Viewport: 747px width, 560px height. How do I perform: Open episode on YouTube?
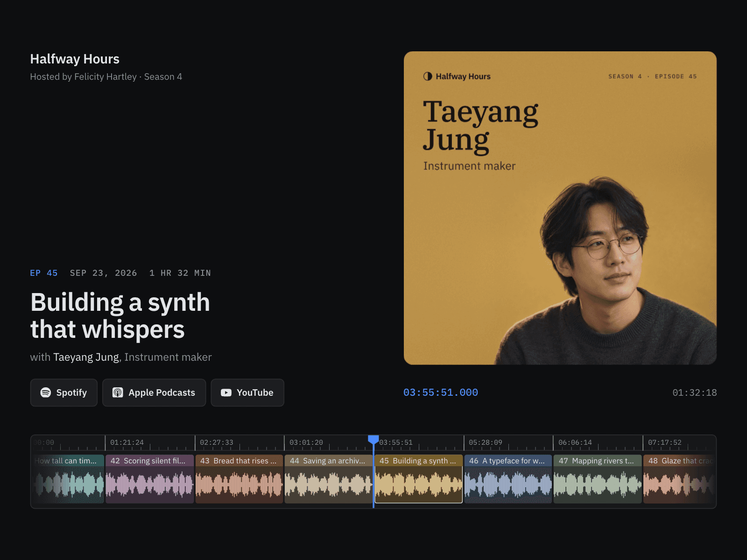click(x=247, y=392)
